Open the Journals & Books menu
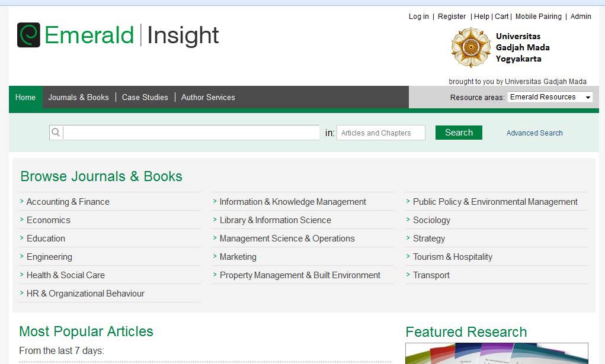This screenshot has height=364, width=605. coord(78,97)
